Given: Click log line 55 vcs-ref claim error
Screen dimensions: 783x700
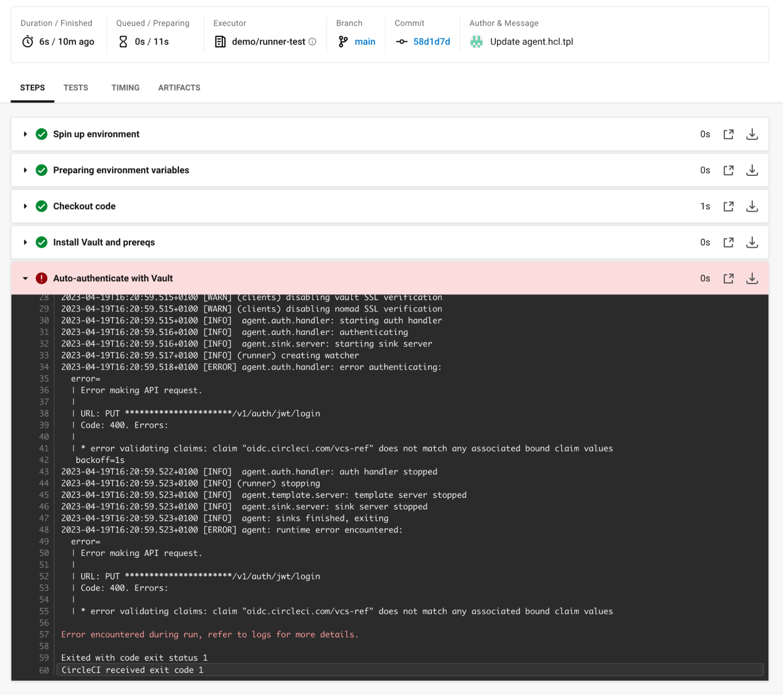Looking at the screenshot, I should pos(342,611).
